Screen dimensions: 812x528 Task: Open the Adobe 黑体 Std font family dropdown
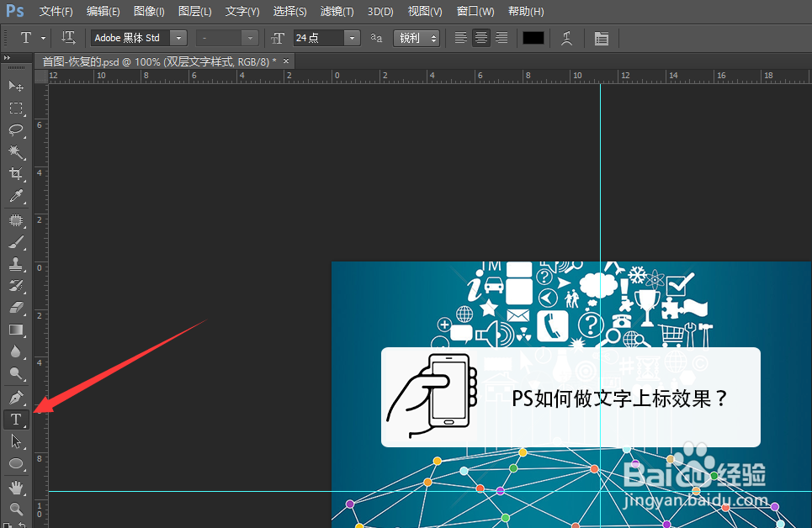tap(178, 38)
